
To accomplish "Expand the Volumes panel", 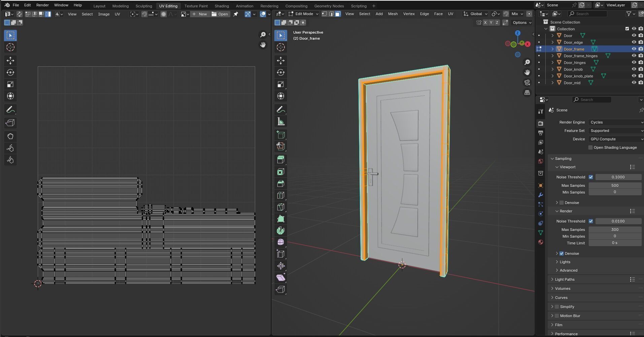I will (563, 289).
